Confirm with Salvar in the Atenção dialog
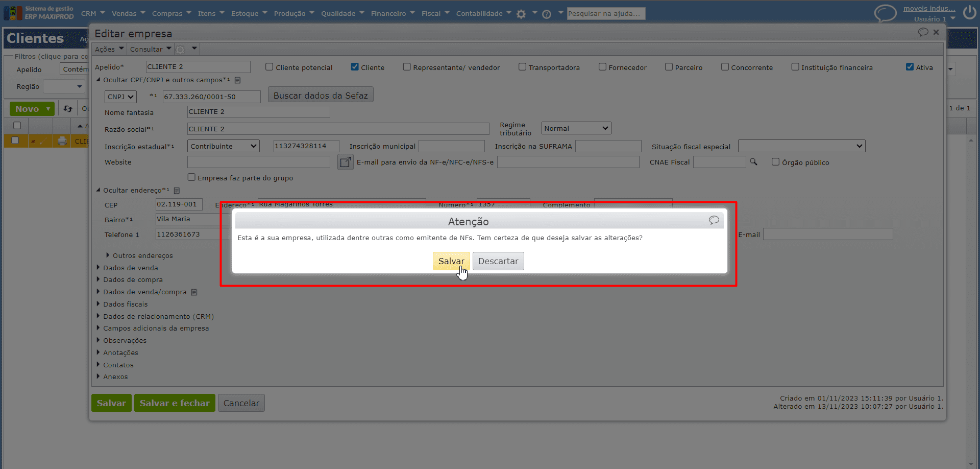Viewport: 980px width, 469px height. [451, 261]
